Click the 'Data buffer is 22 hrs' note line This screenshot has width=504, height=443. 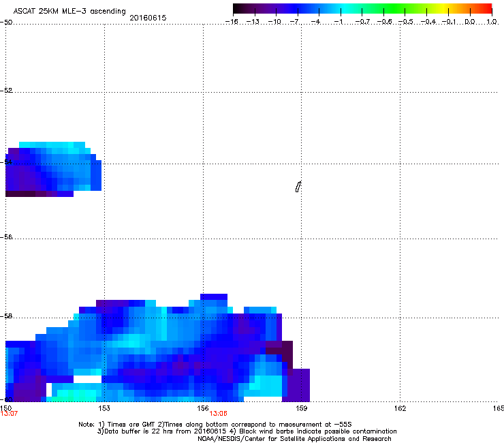tap(247, 431)
